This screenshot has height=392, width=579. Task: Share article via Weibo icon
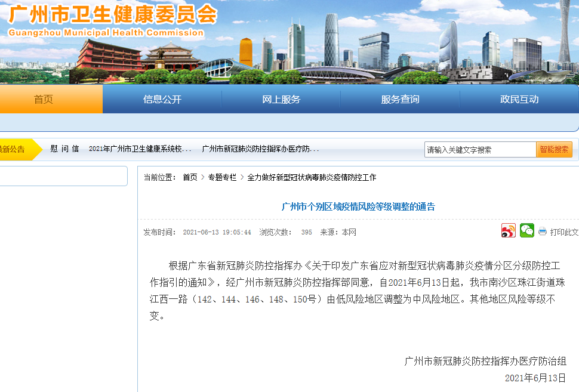pos(509,231)
